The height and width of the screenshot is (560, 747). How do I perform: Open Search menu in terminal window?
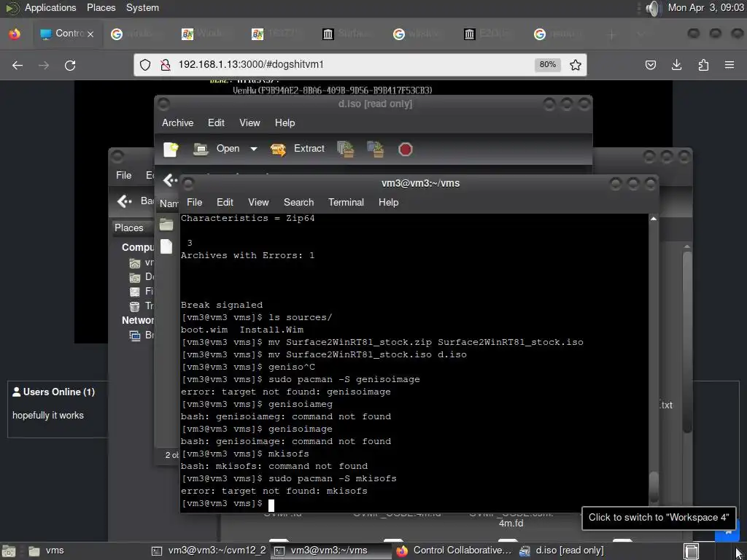[x=298, y=203]
